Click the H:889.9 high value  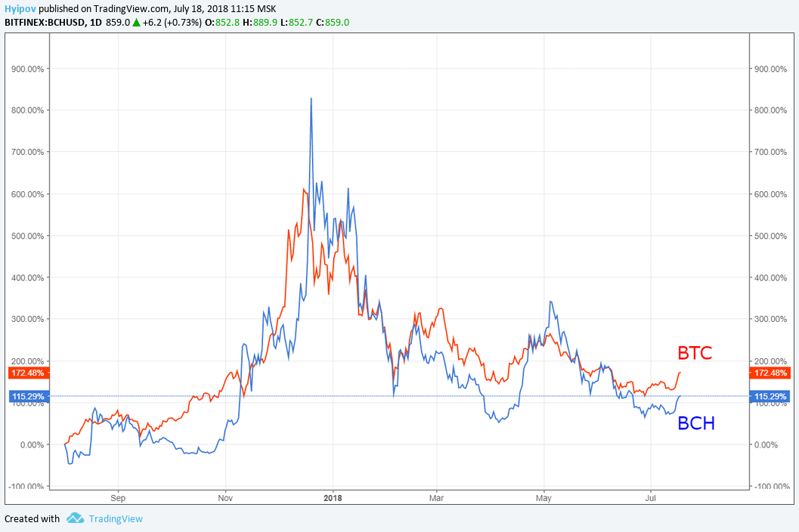pyautogui.click(x=260, y=23)
